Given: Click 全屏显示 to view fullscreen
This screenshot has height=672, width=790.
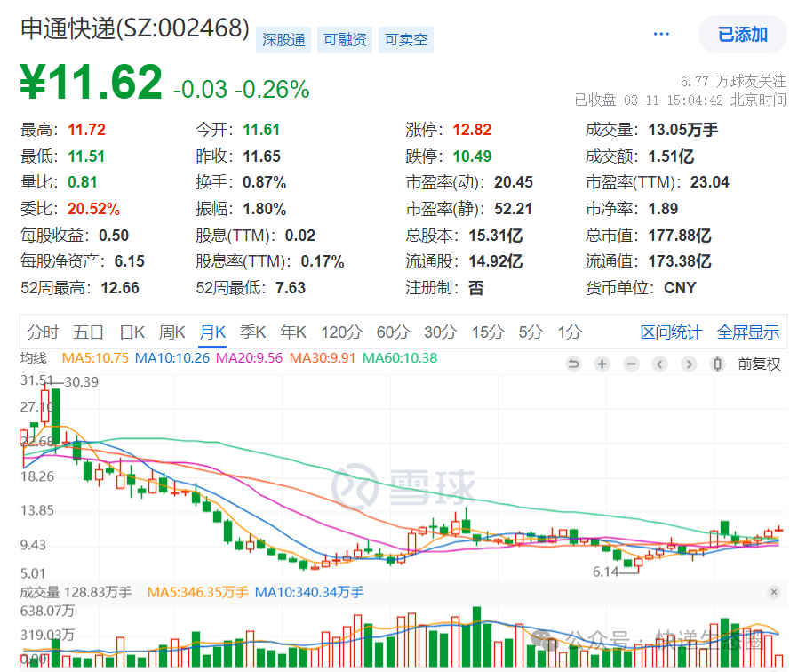Looking at the screenshot, I should pyautogui.click(x=747, y=332).
